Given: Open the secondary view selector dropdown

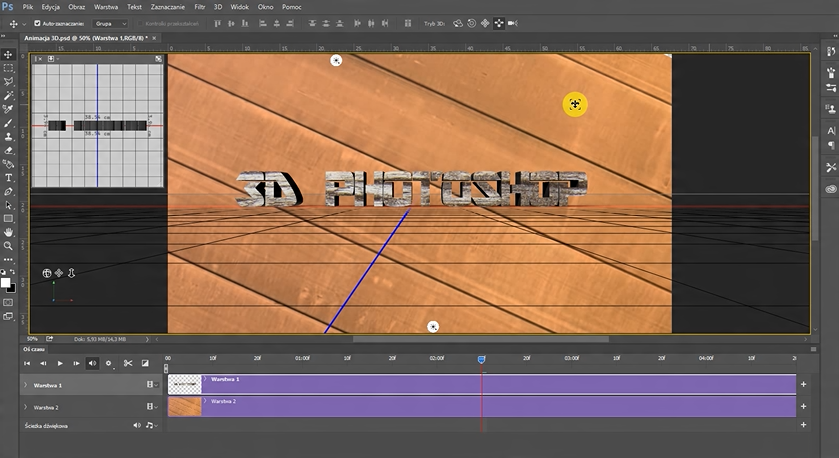Looking at the screenshot, I should coord(52,59).
